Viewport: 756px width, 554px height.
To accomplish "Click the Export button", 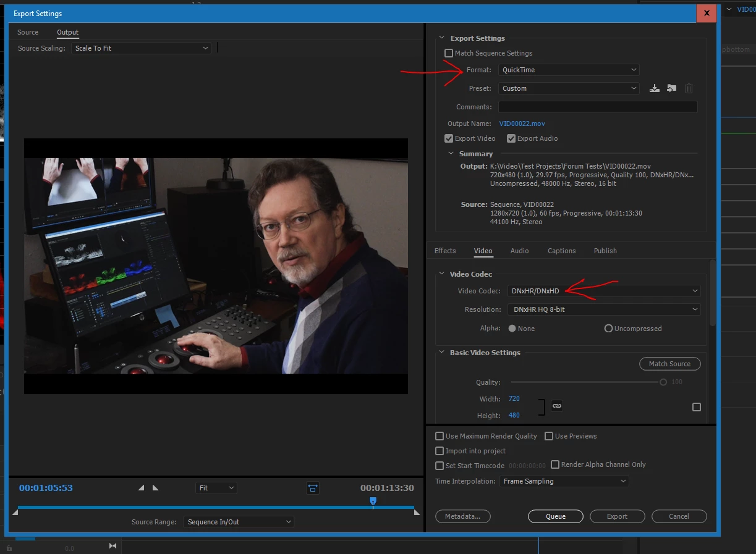I will pos(617,516).
